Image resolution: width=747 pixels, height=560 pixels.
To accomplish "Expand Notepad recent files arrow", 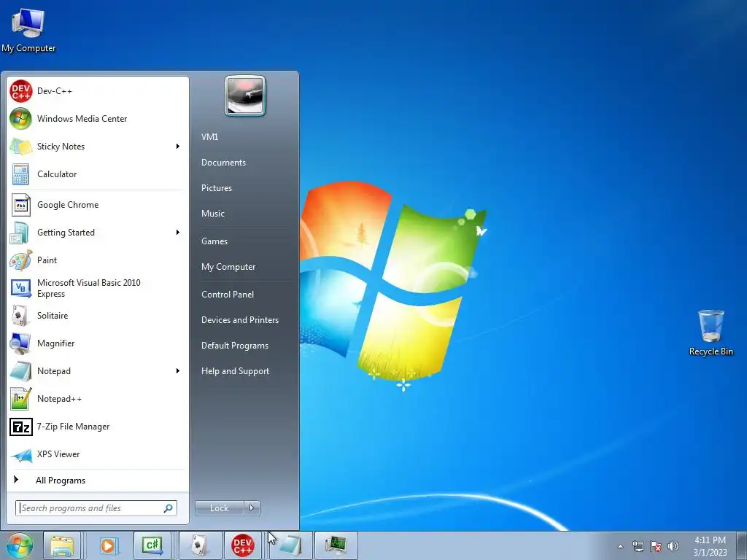I will (x=178, y=371).
